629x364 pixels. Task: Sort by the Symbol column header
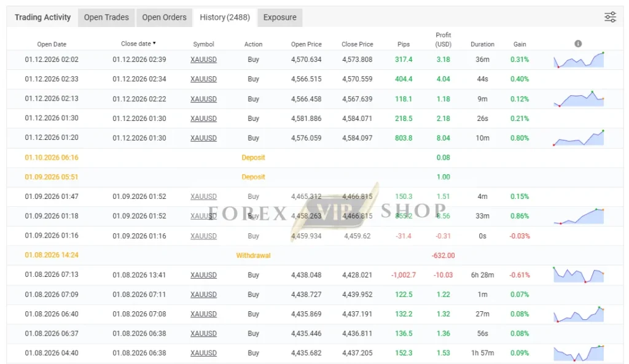point(203,44)
